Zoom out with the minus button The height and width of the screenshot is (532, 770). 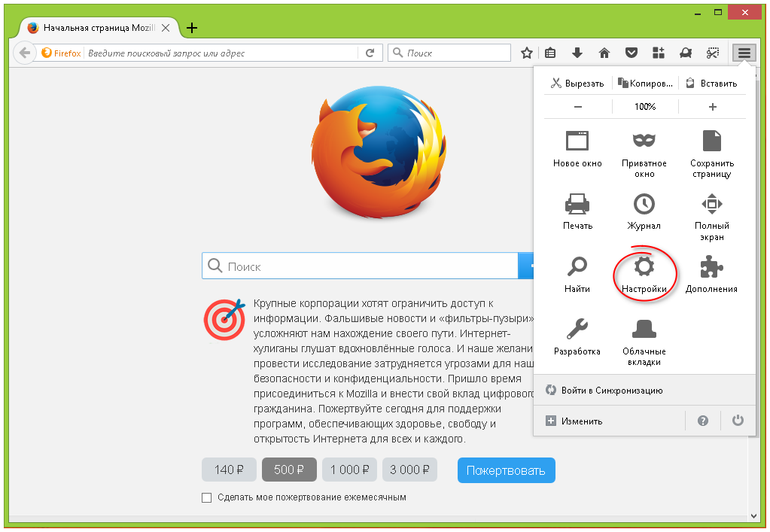coord(578,107)
